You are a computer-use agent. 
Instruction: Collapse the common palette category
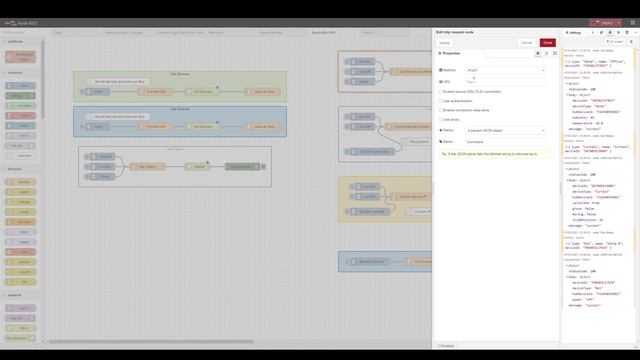click(x=15, y=73)
